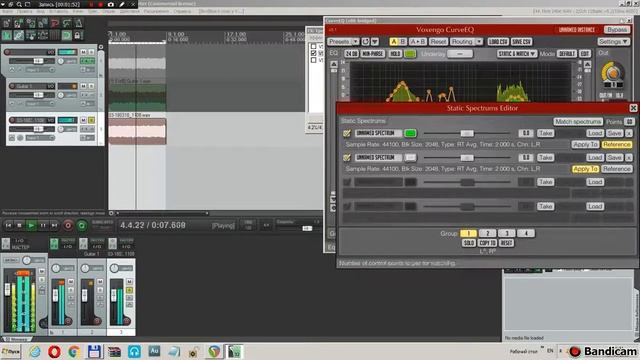Image resolution: width=640 pixels, height=360 pixels.
Task: Switch to Group 4 tab
Action: click(526, 233)
